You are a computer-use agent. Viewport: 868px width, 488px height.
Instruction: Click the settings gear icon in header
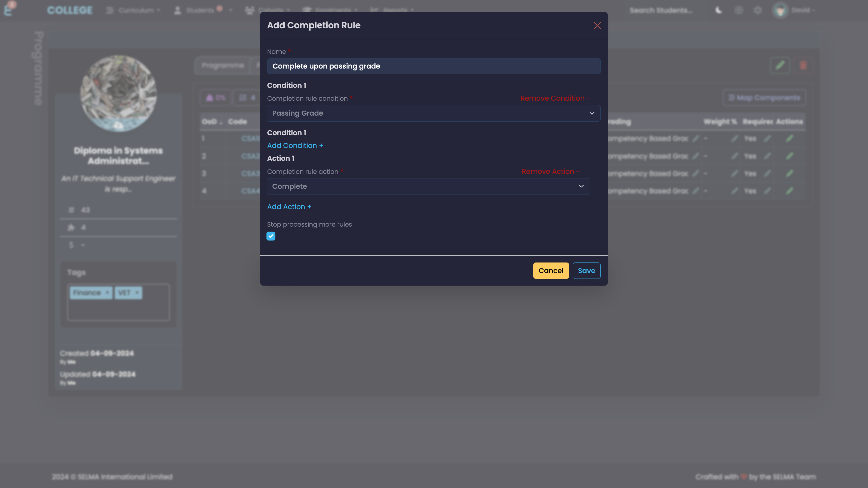(758, 10)
